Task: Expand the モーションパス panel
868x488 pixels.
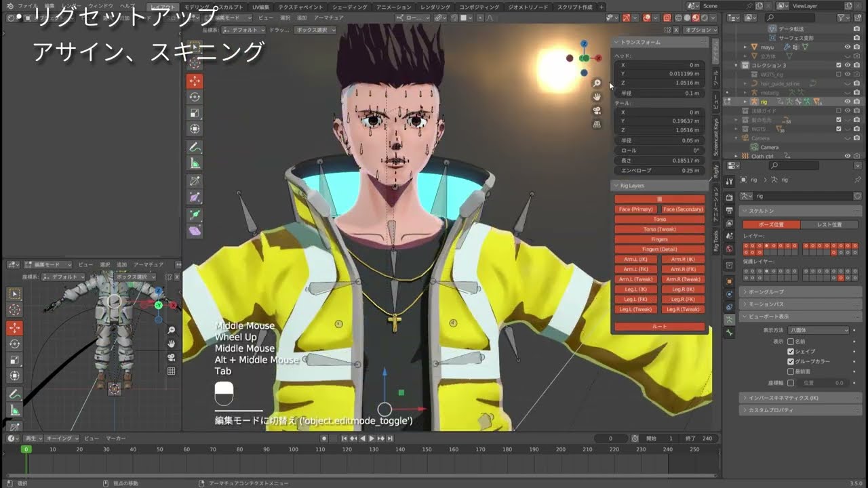Action: pos(801,304)
